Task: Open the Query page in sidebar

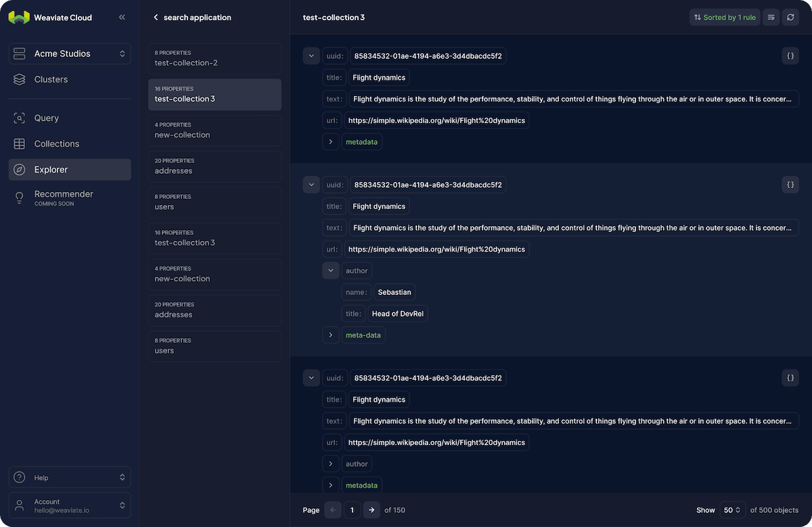Action: [47, 118]
